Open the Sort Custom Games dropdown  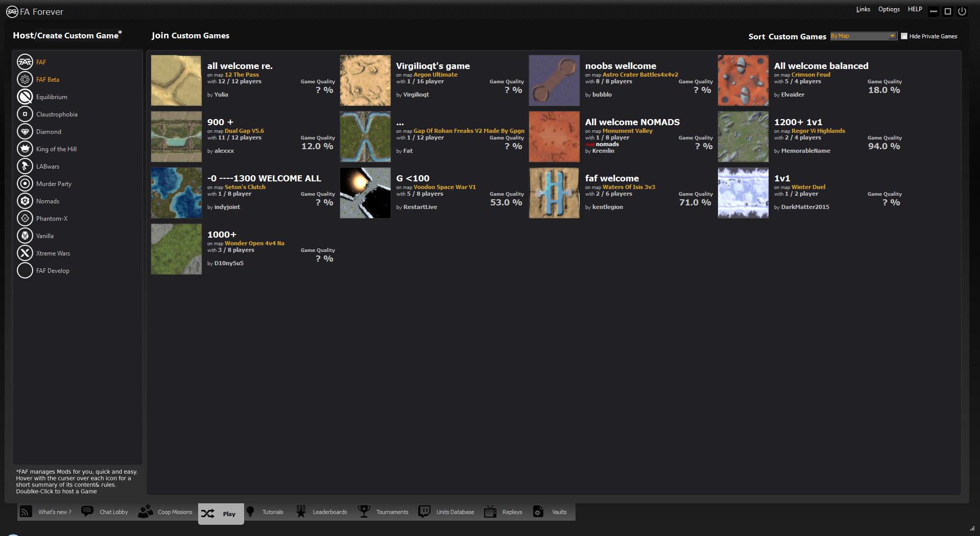(x=863, y=36)
